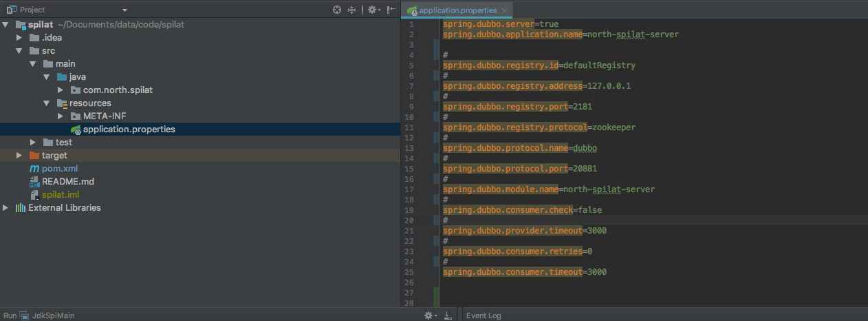This screenshot has width=868, height=321.
Task: Expand the META-INF folder arrow
Action: click(61, 116)
